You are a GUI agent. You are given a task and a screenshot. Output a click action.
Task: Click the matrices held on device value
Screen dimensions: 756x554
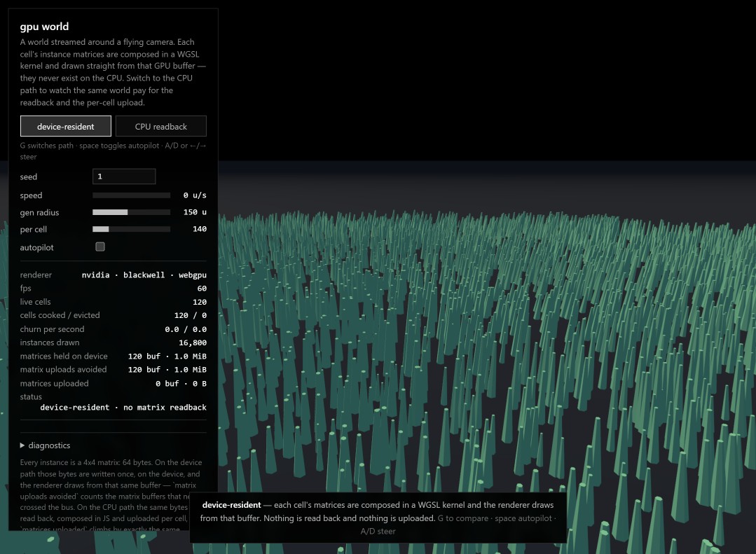pos(167,356)
